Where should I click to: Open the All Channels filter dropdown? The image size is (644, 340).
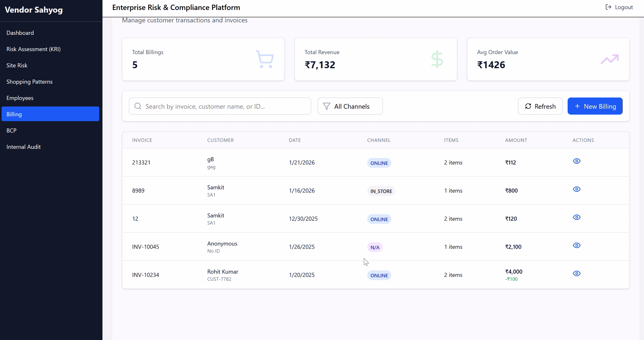[x=350, y=106]
